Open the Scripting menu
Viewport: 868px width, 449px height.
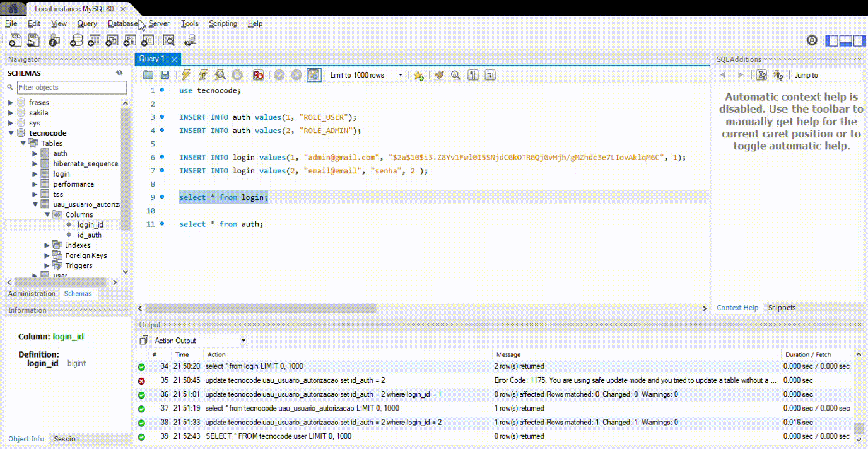point(223,23)
